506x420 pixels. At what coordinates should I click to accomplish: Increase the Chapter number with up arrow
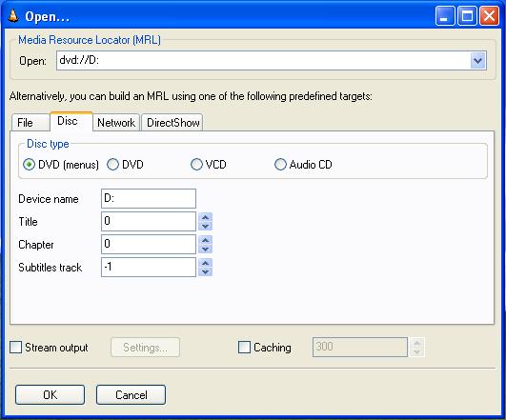[205, 240]
